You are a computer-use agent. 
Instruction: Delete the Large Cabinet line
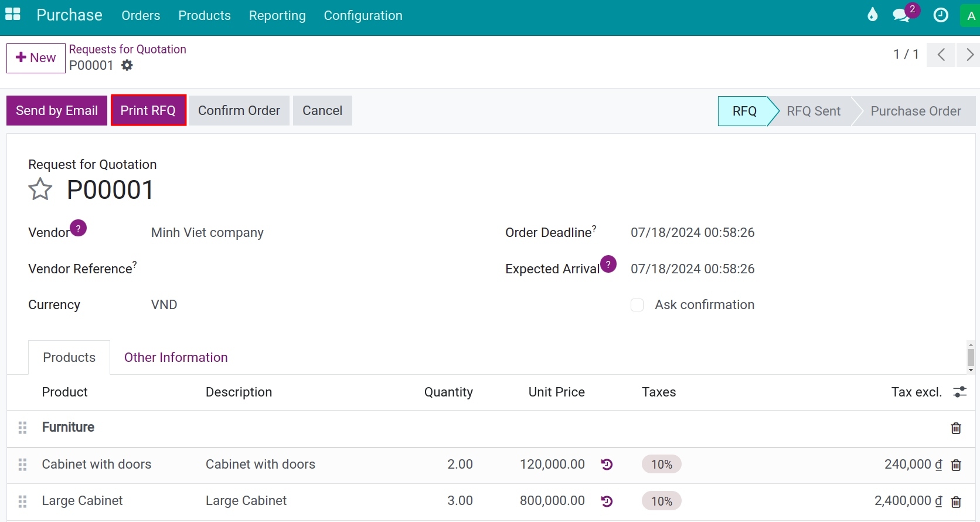coord(956,502)
